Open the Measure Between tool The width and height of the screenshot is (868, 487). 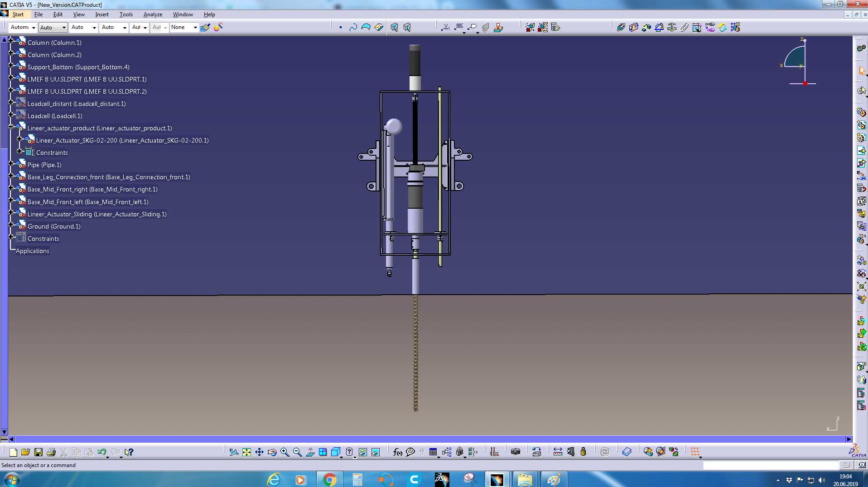tap(558, 452)
